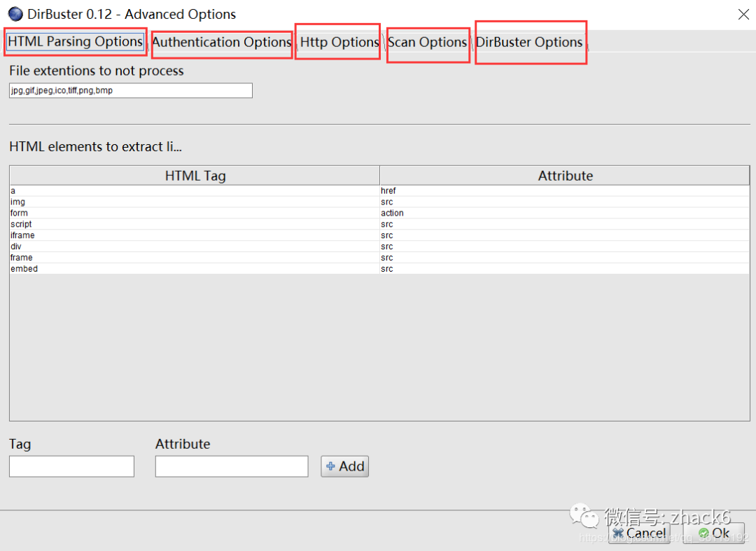Screen dimensions: 756x551
Task: Confirm with the Ok button
Action: pos(713,533)
